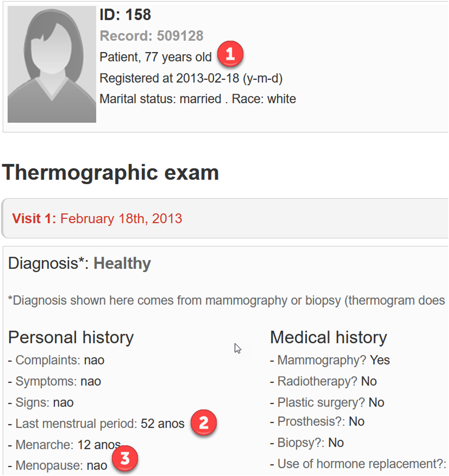Click the red marker number 1

(230, 54)
